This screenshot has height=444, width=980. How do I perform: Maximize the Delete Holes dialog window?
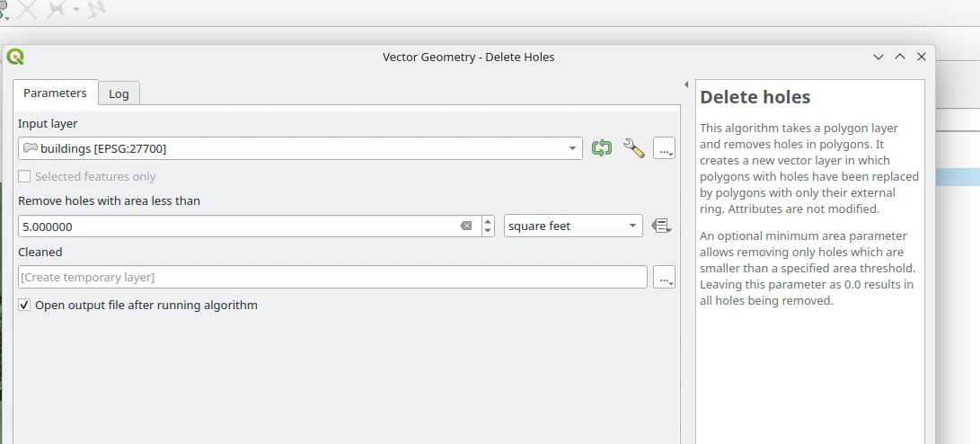tap(900, 57)
